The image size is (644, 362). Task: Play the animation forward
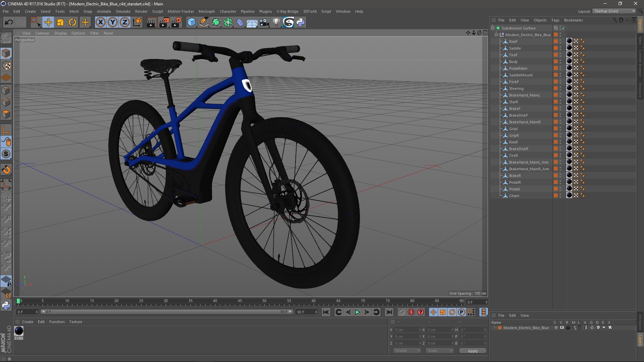point(357,312)
